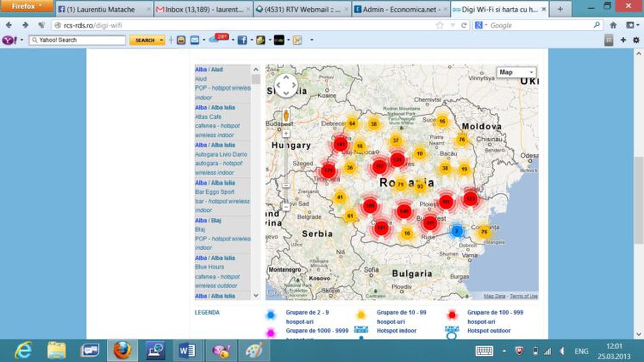Click the yellow SEARCH button
This screenshot has width=644, height=362.
[147, 40]
